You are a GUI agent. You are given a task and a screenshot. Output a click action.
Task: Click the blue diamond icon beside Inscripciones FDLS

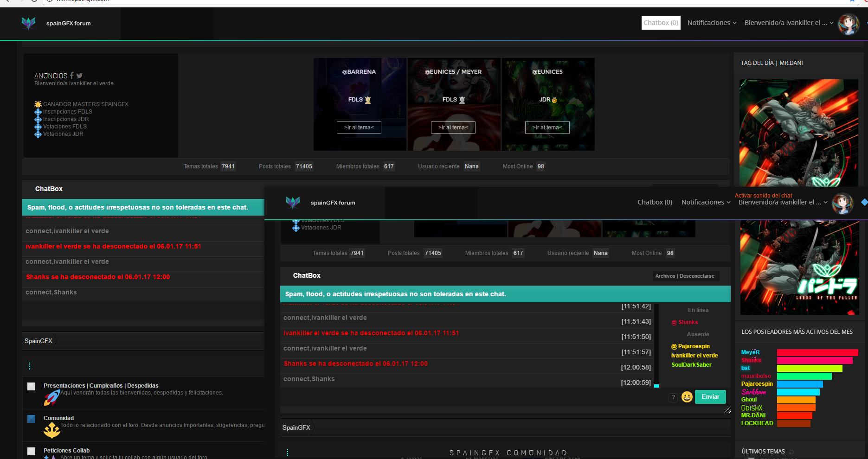click(x=38, y=112)
